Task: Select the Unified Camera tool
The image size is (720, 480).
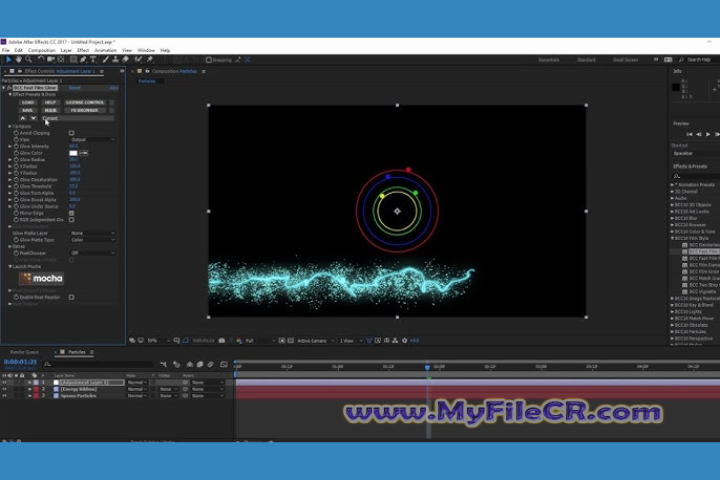Action: pos(51,59)
